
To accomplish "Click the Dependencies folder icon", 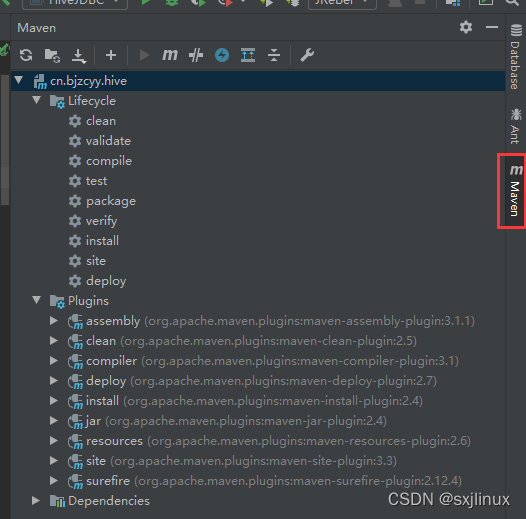I will (57, 501).
